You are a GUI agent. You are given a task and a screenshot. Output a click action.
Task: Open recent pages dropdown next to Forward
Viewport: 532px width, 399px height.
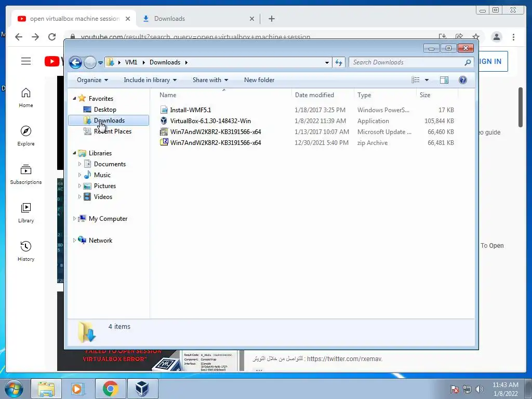(x=100, y=63)
